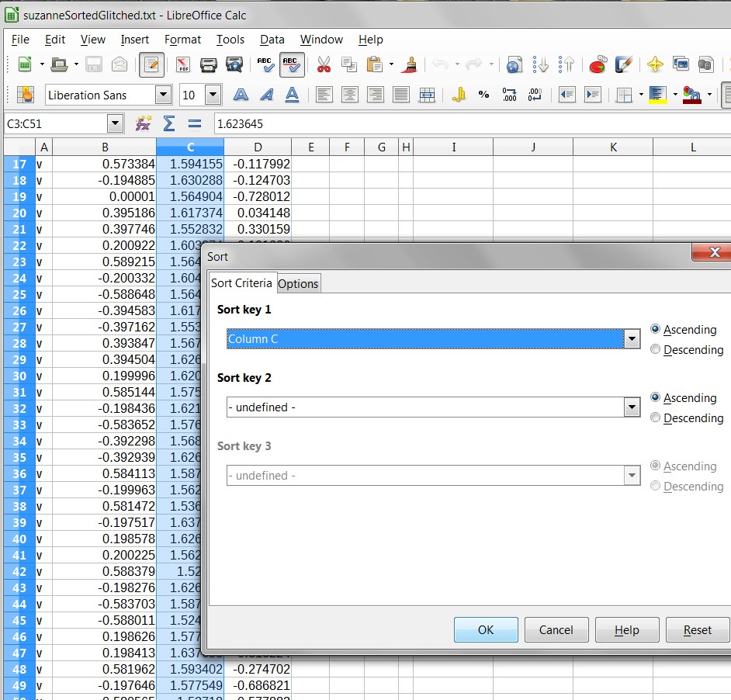Switch to the Sort Criteria tab
The height and width of the screenshot is (700, 731).
pos(241,283)
